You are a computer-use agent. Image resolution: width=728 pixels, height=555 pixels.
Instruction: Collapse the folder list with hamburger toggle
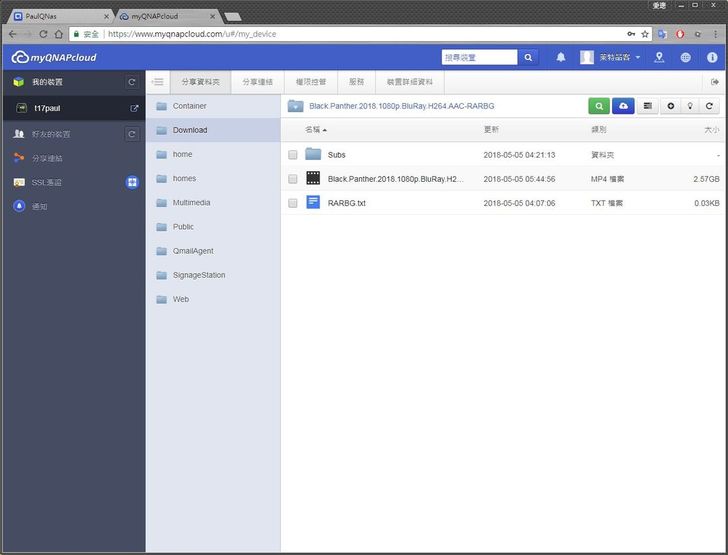[x=158, y=82]
